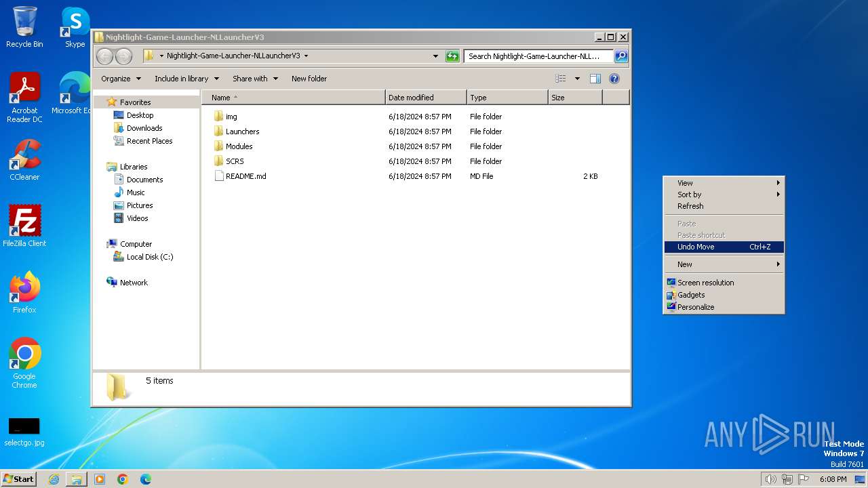Click the Change your view icon
Viewport: 868px width, 488px height.
(x=561, y=79)
